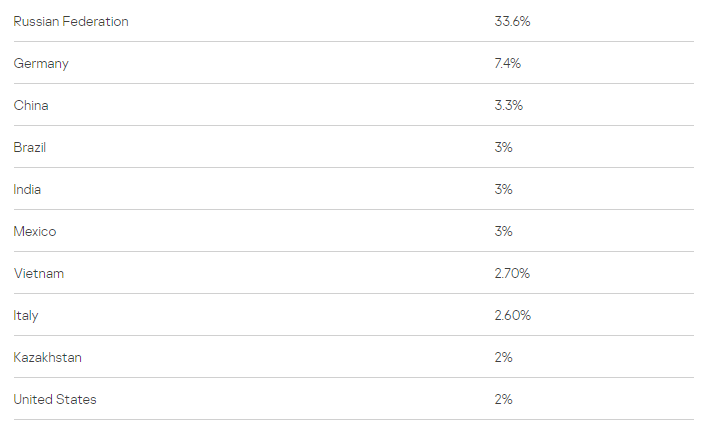This screenshot has height=431, width=704.
Task: Click the Vietnam country name
Action: pos(39,273)
